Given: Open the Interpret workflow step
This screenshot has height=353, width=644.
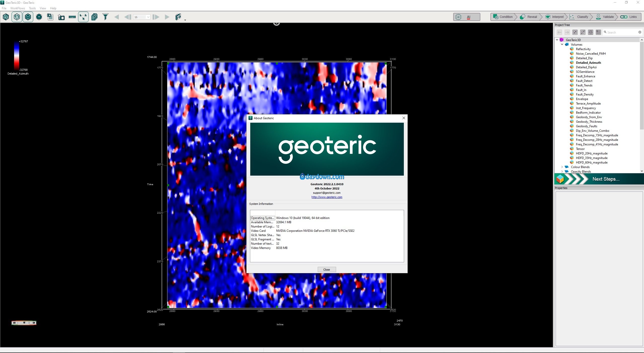Looking at the screenshot, I should click(x=555, y=17).
